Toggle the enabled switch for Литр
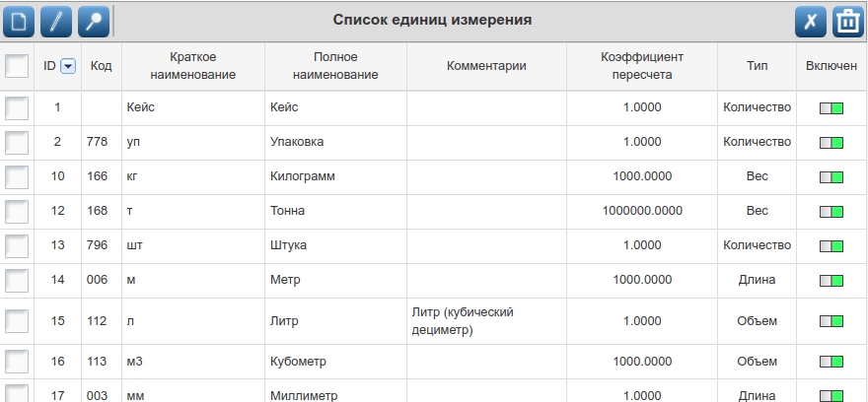The width and height of the screenshot is (868, 402). 832,321
